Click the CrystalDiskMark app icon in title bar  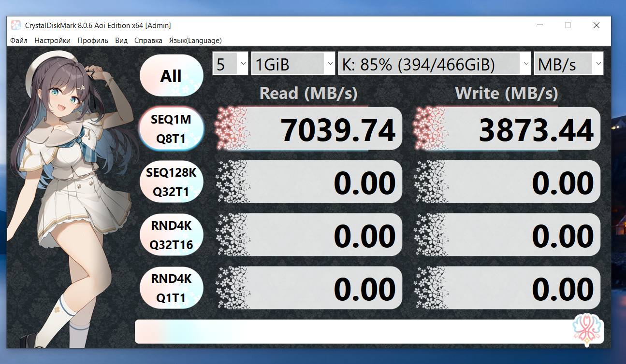click(x=16, y=26)
